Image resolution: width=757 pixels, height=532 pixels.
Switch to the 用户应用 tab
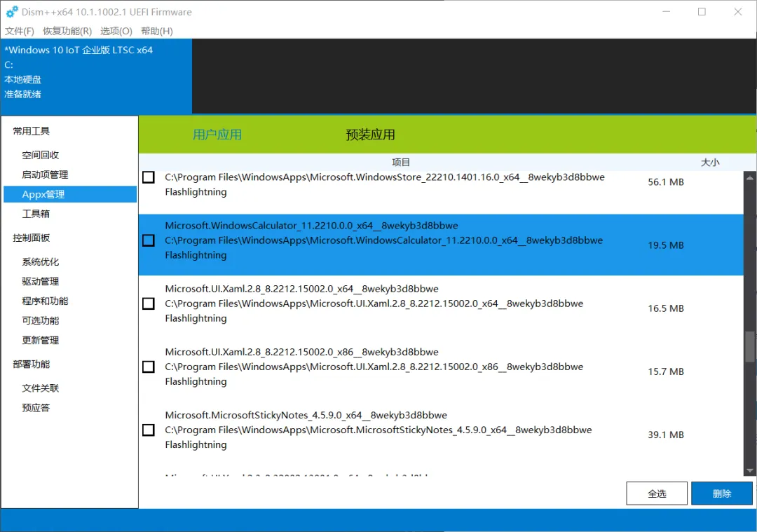coord(217,135)
